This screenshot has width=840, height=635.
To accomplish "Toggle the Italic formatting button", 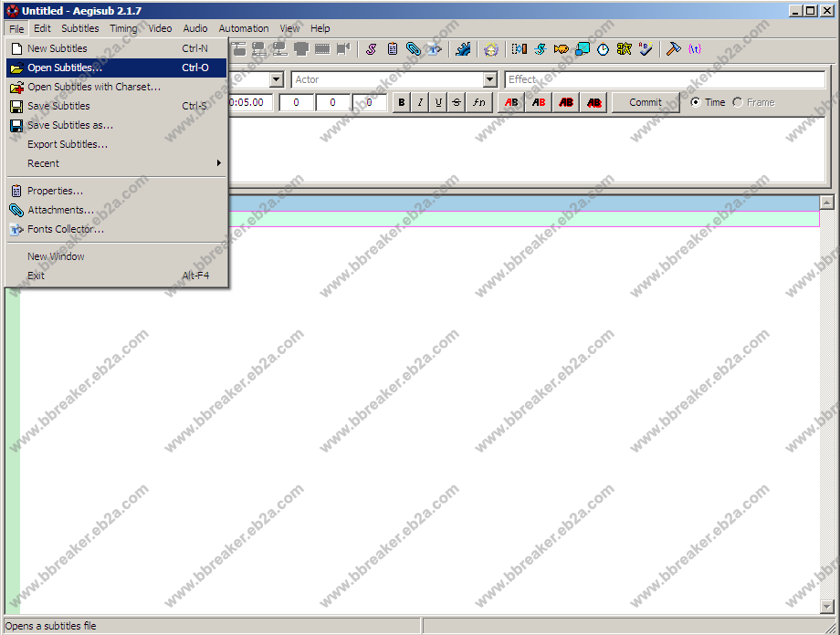I will [420, 102].
